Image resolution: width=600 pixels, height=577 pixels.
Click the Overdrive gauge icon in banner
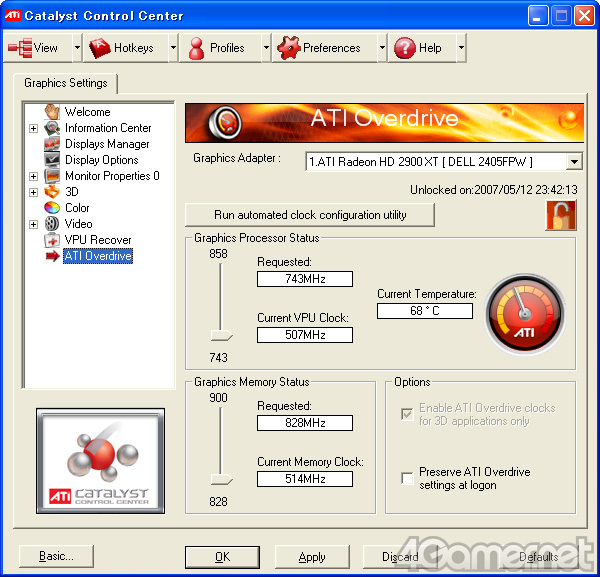click(225, 123)
